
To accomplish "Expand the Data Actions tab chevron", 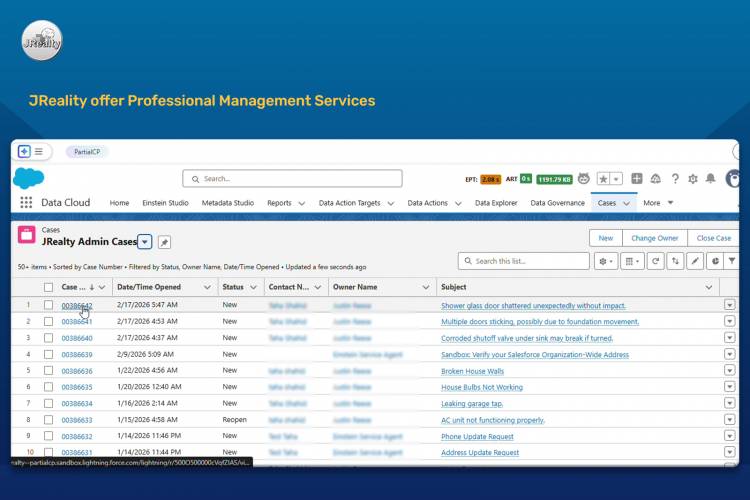I will pos(458,203).
